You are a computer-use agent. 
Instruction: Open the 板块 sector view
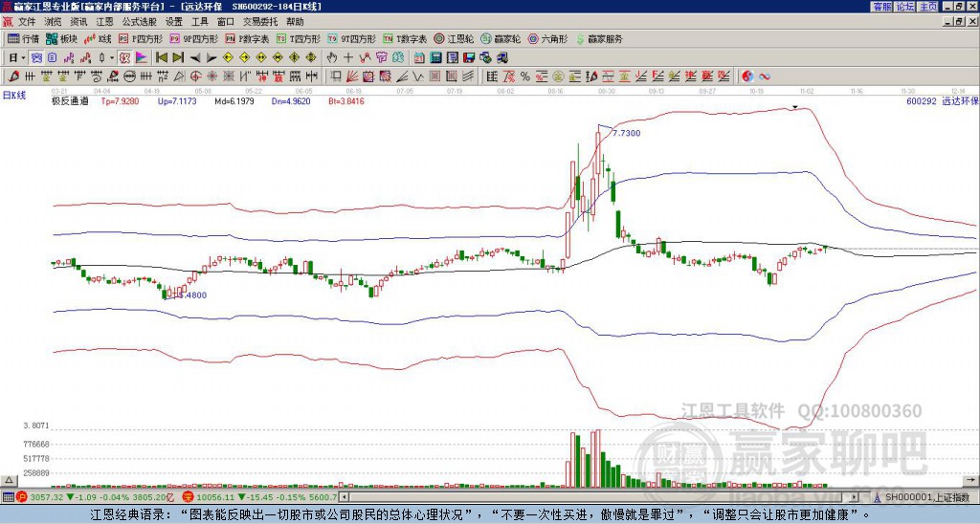click(62, 38)
